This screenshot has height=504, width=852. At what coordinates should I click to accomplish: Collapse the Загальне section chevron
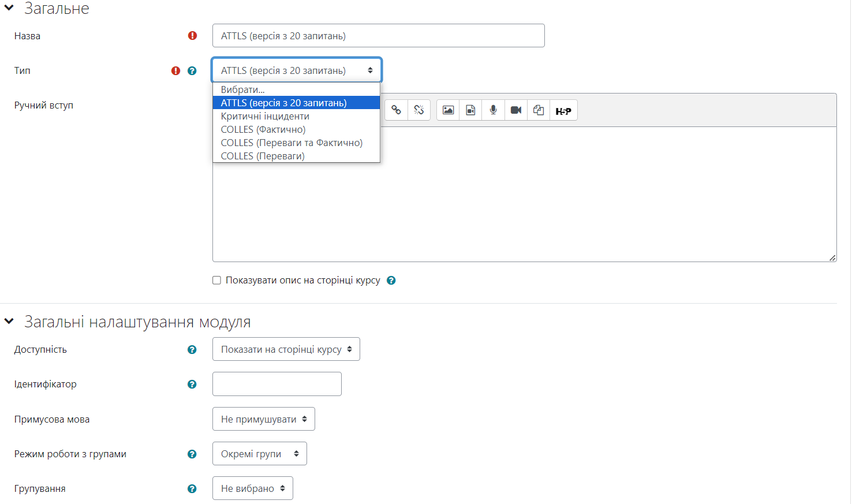pyautogui.click(x=9, y=8)
